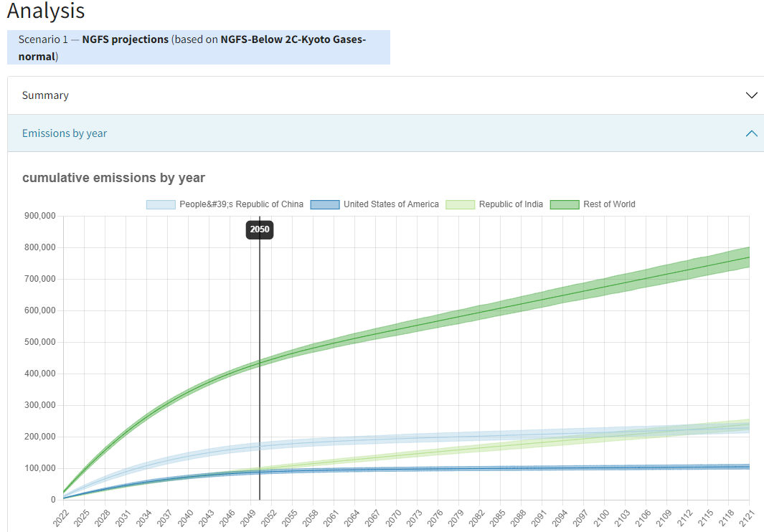Image resolution: width=764 pixels, height=532 pixels.
Task: Click the People's Republic of China legend marker
Action: coord(162,204)
